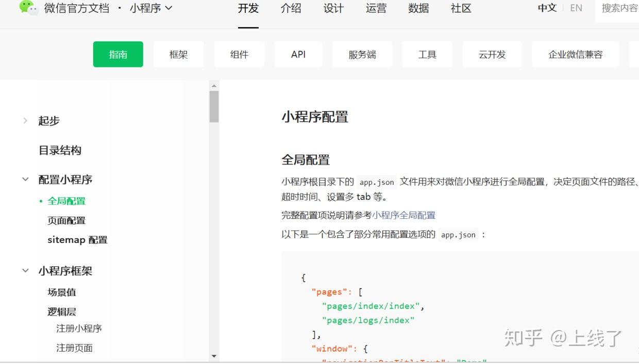Open 注册页面 in the sidebar

click(74, 348)
